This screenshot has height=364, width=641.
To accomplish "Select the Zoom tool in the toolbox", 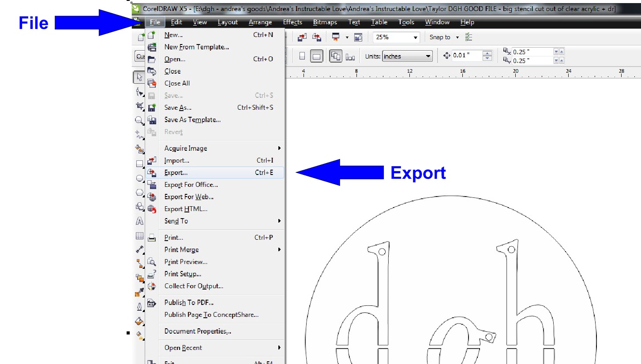I will click(x=139, y=120).
